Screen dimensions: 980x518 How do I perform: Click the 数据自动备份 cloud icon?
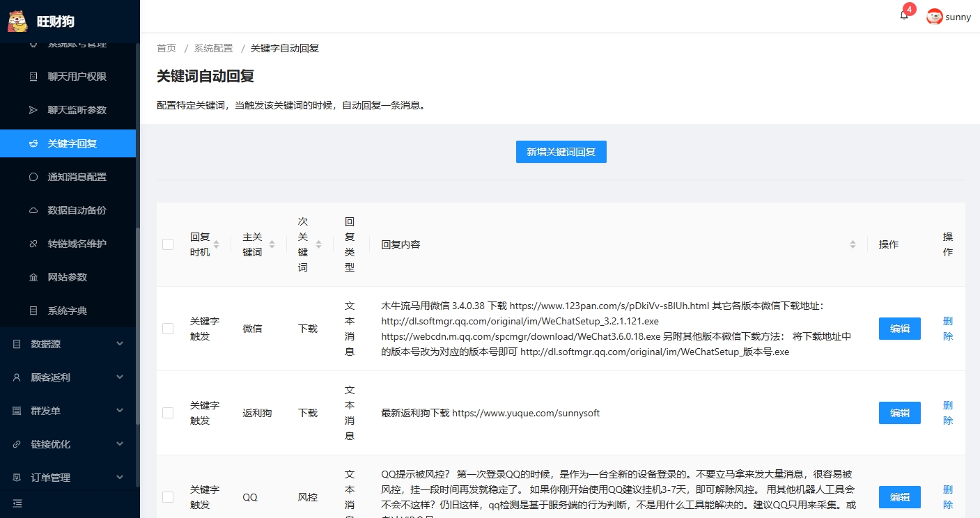(33, 210)
